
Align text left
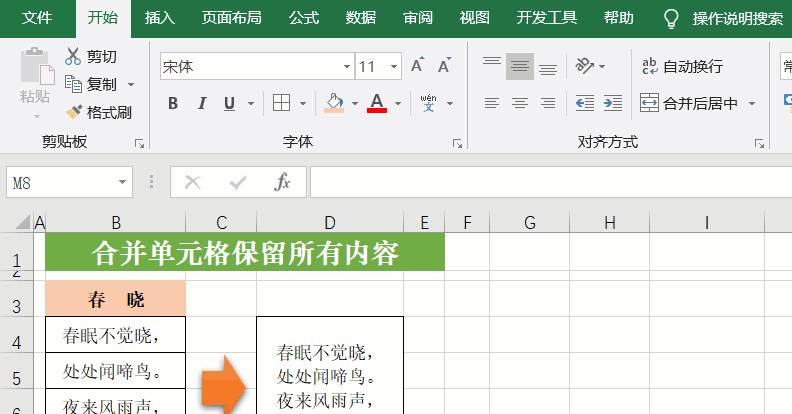(492, 104)
